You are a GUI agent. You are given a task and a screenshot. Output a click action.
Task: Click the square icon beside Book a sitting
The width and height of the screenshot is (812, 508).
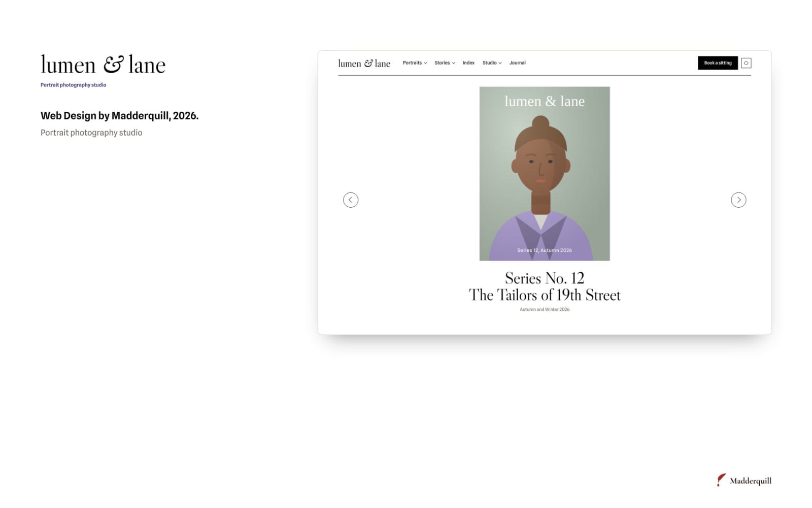pyautogui.click(x=746, y=63)
